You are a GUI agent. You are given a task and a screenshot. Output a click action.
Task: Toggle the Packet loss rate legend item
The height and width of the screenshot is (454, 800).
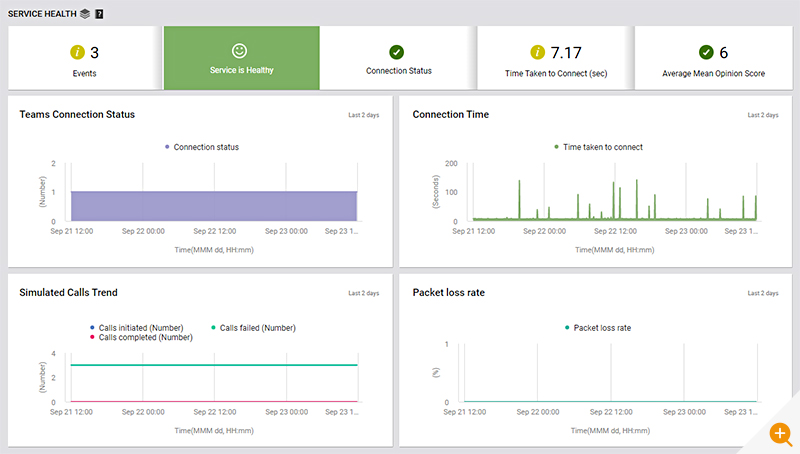pos(598,327)
